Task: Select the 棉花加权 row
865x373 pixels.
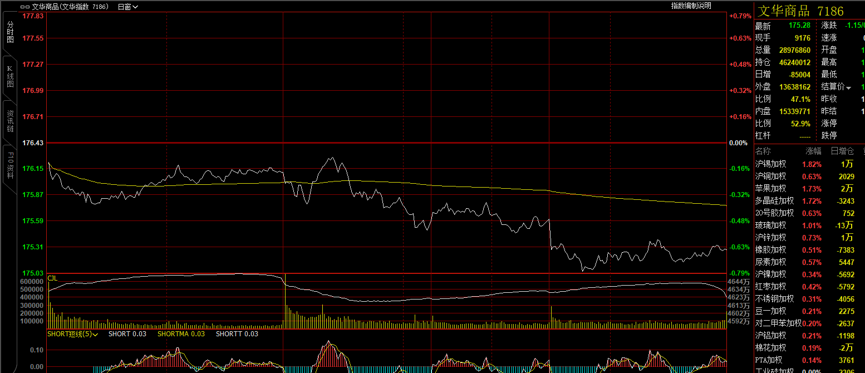Action: point(809,348)
